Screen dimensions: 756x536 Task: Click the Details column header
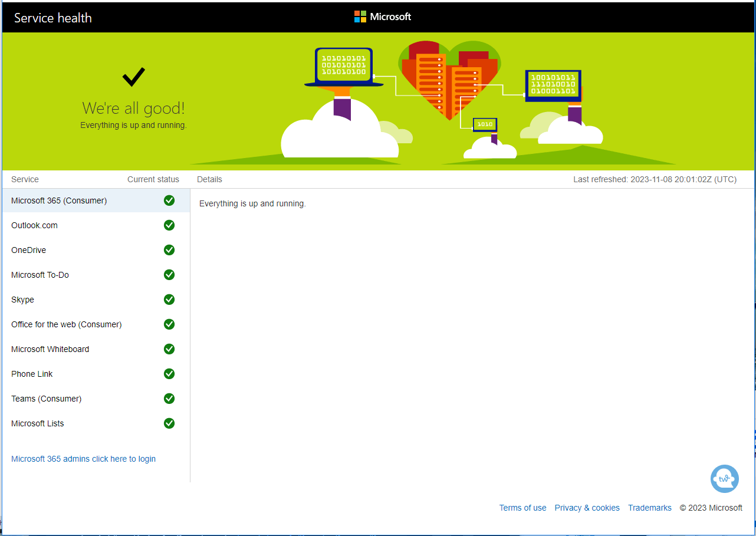tap(209, 179)
